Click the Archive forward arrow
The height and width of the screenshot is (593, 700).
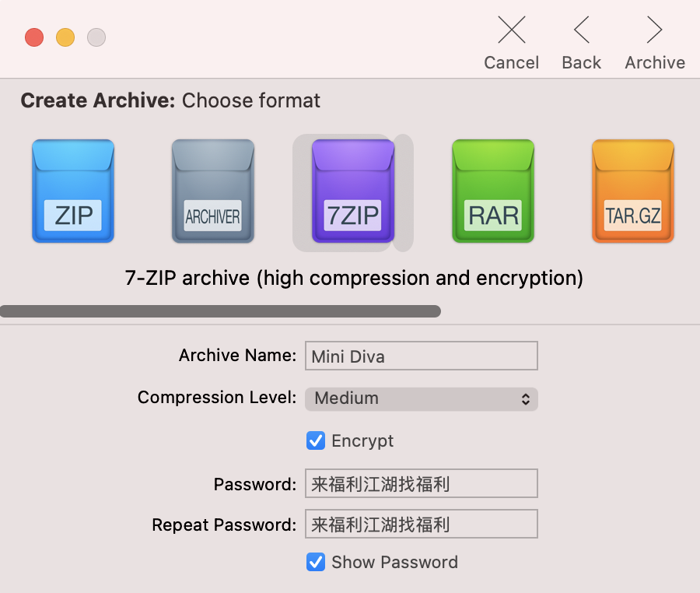[x=654, y=30]
